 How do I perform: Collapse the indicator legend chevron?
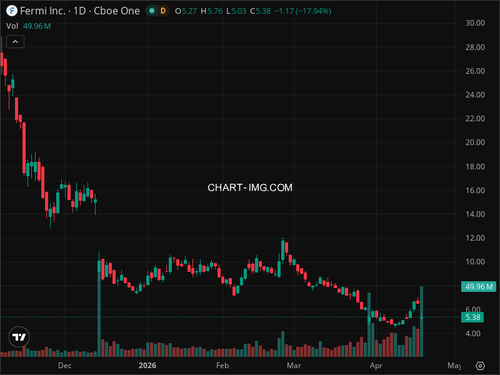click(x=15, y=42)
